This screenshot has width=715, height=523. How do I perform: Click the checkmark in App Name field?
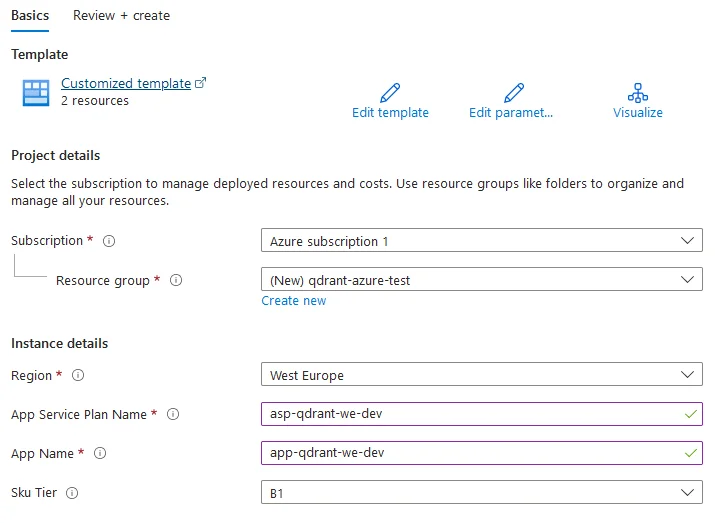691,453
